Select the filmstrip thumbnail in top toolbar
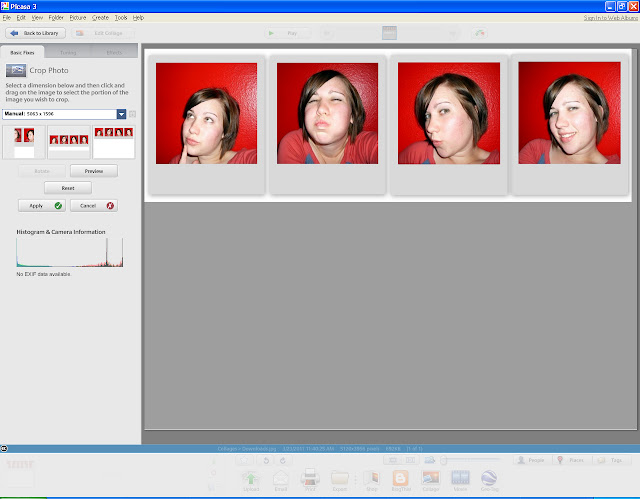640x499 pixels. click(x=389, y=33)
